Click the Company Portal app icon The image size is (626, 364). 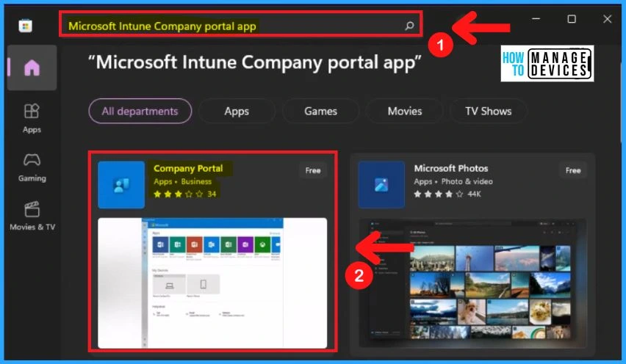pos(121,185)
